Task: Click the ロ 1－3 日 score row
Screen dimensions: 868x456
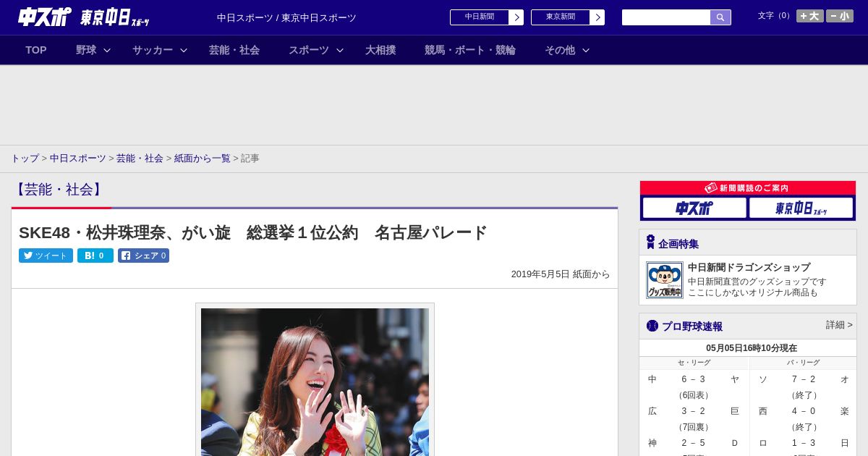Action: coord(803,443)
